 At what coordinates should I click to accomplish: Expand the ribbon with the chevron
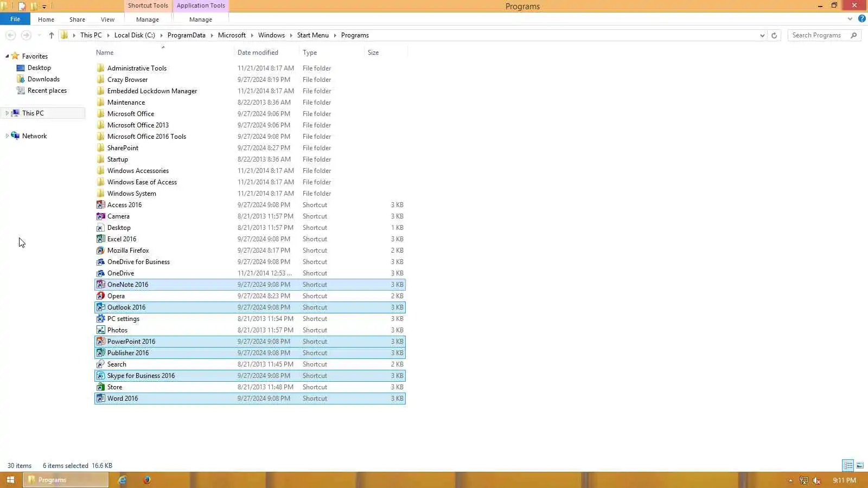pyautogui.click(x=850, y=19)
